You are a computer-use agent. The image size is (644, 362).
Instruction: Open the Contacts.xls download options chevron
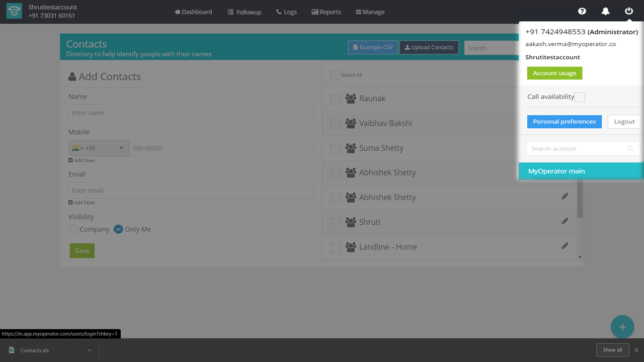89,350
